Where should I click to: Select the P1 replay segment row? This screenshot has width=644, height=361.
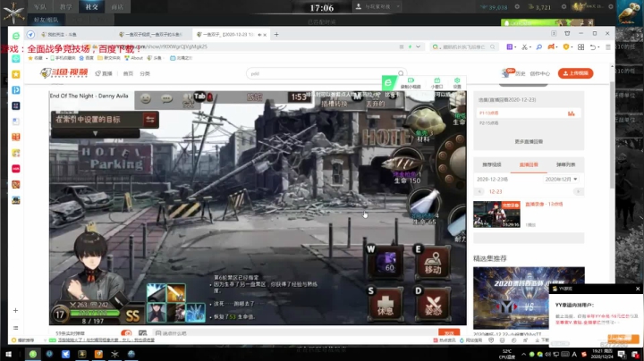[x=529, y=113]
